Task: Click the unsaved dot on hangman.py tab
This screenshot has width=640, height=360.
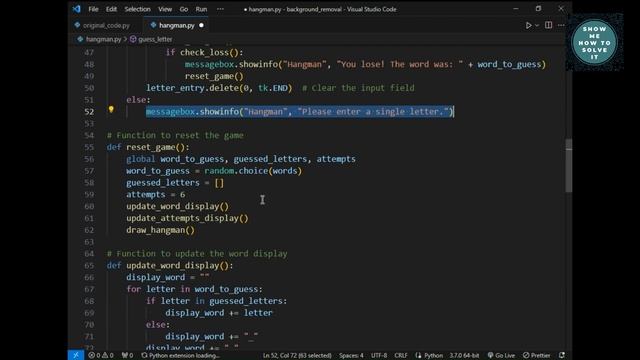Action: (x=201, y=25)
